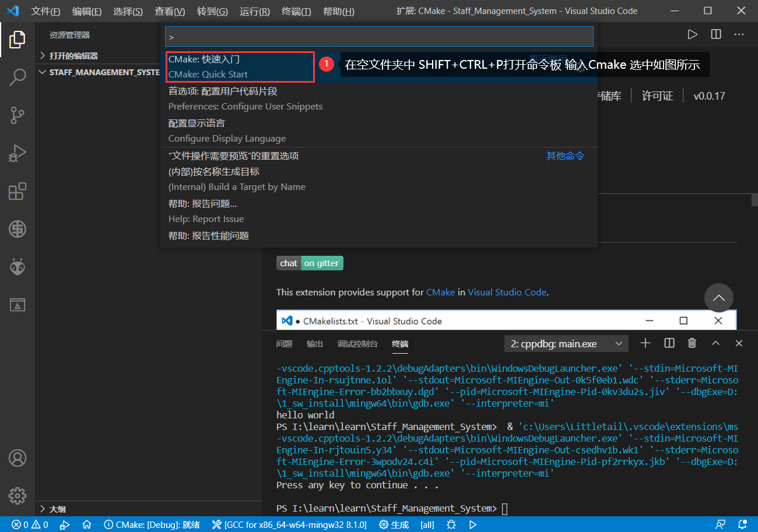Click the launch play icon in status bar

(473, 525)
